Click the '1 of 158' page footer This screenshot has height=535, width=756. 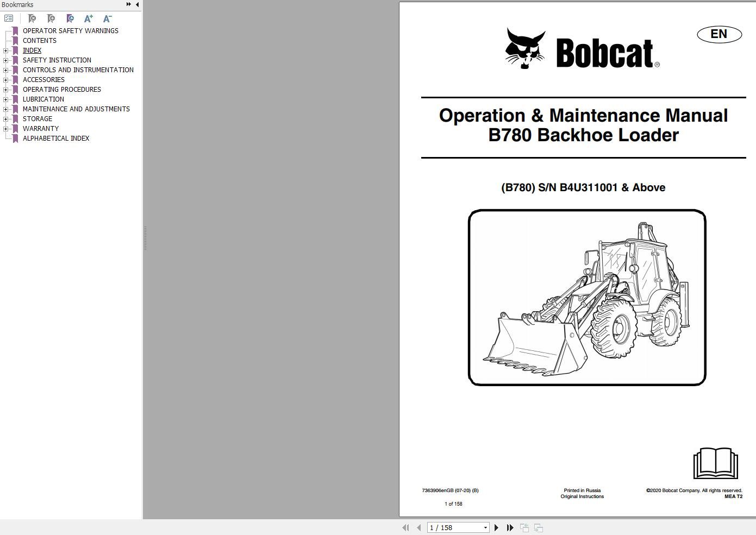[453, 504]
